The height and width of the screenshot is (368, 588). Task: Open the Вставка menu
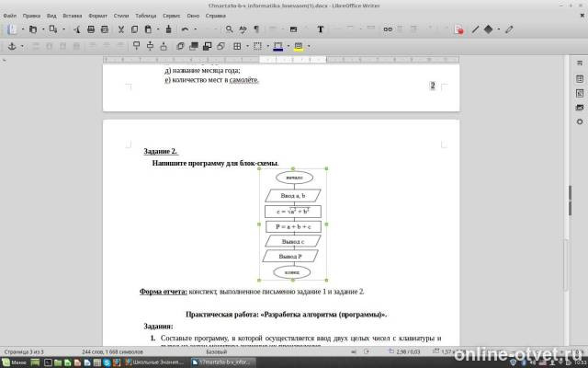pyautogui.click(x=72, y=16)
